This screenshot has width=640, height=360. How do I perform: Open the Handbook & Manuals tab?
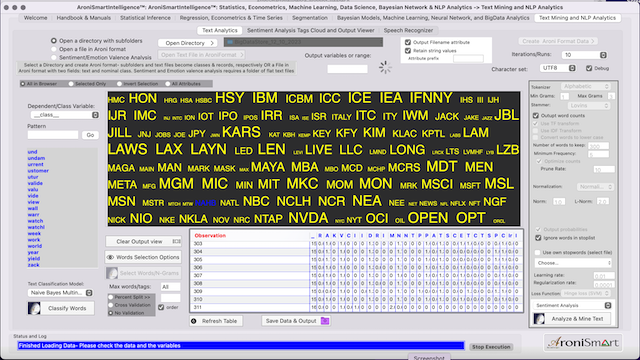point(84,18)
